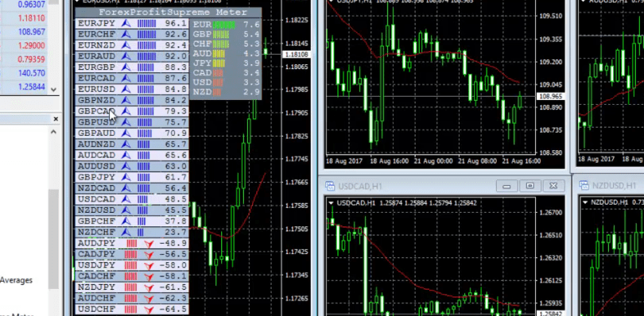Click the USDCAD,H1 window title text
The image size is (644, 316).
click(x=360, y=187)
